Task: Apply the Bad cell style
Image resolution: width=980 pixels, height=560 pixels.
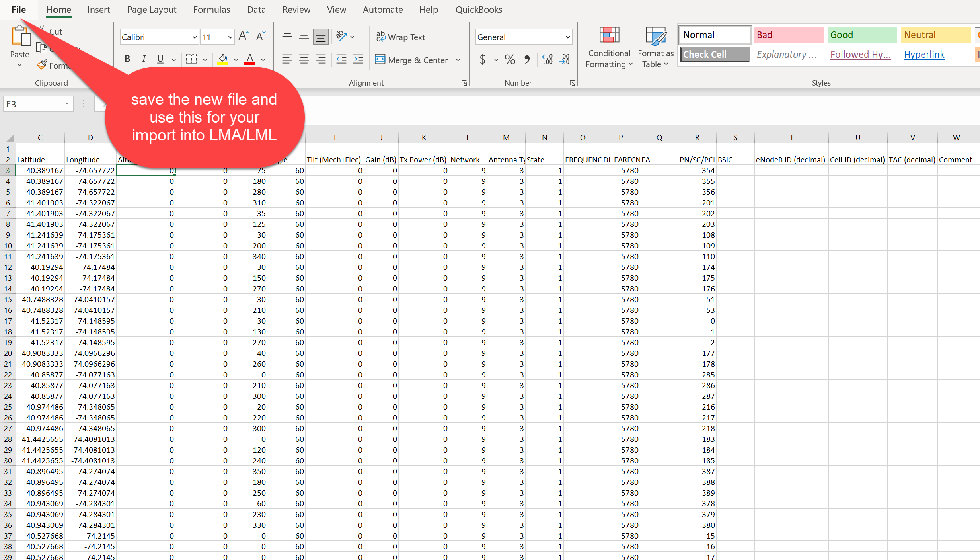Action: point(788,35)
